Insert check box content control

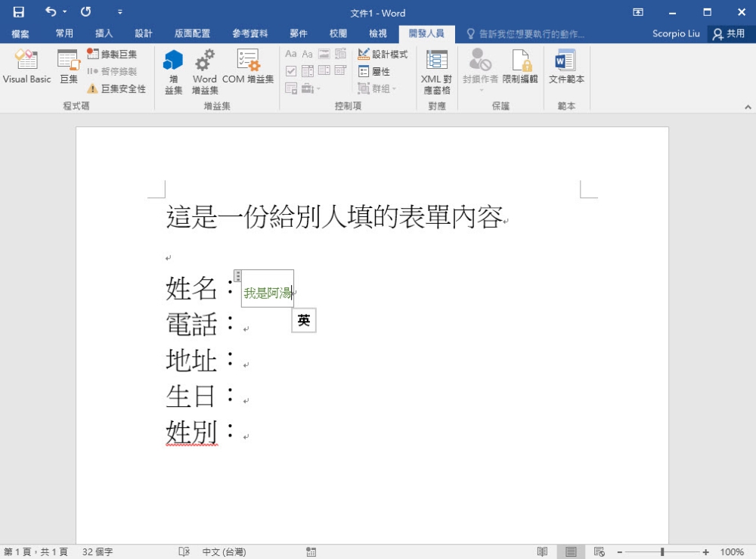point(291,71)
